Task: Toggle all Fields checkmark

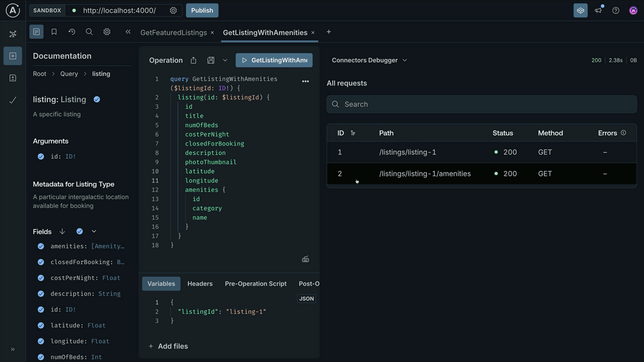Action: point(80,231)
